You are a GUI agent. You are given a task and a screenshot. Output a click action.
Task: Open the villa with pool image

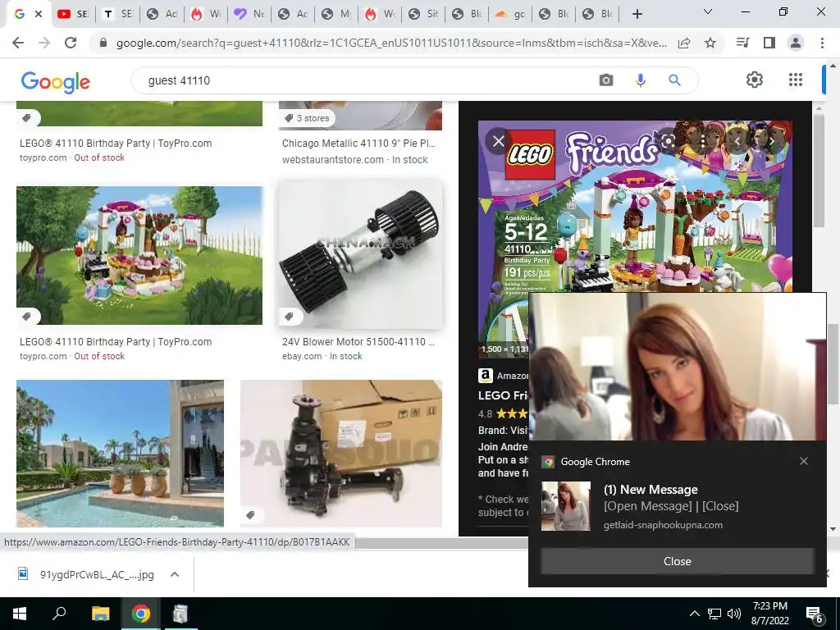coord(120,453)
